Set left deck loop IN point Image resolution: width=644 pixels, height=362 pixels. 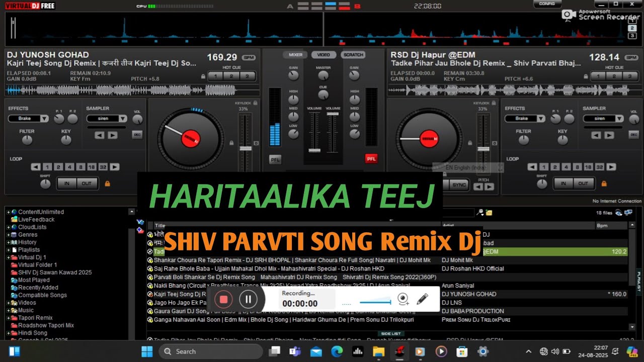[66, 184]
